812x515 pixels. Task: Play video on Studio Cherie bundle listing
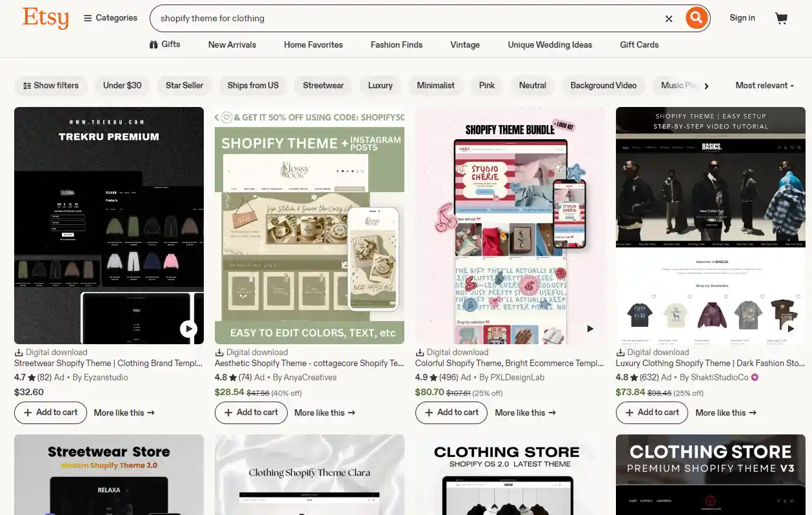pos(589,329)
